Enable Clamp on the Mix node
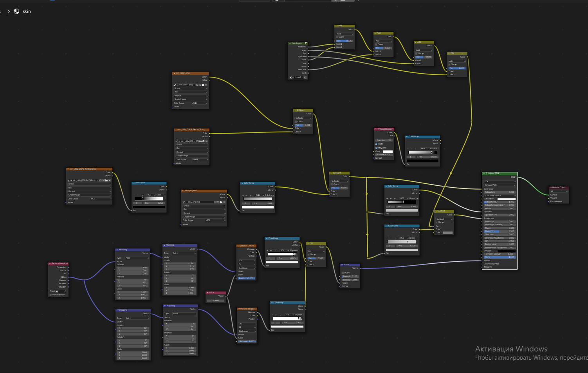588x373 pixels. click(308, 254)
